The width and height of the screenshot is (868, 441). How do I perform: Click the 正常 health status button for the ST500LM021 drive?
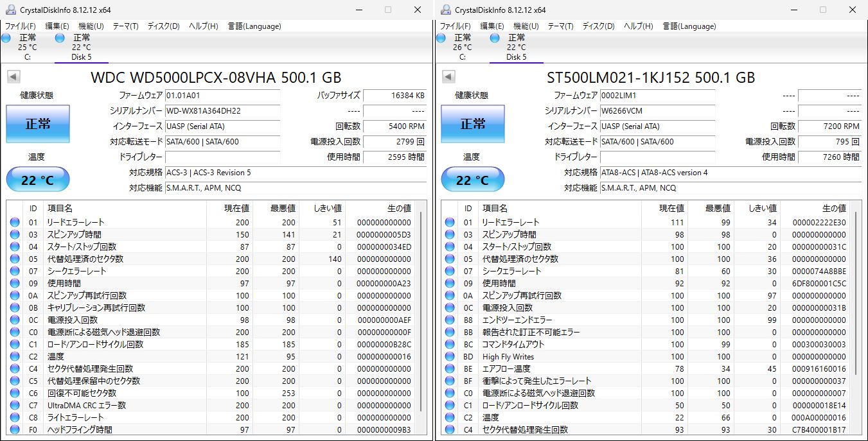tap(472, 125)
